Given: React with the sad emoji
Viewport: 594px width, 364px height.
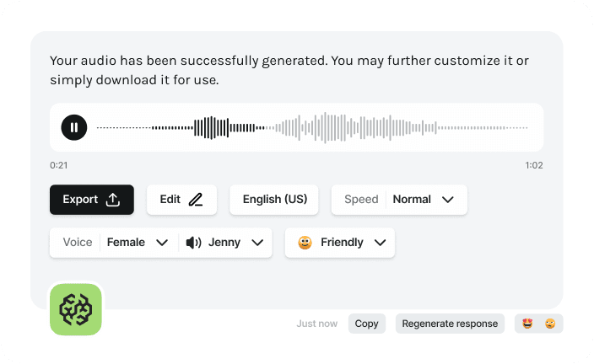Looking at the screenshot, I should click(550, 324).
